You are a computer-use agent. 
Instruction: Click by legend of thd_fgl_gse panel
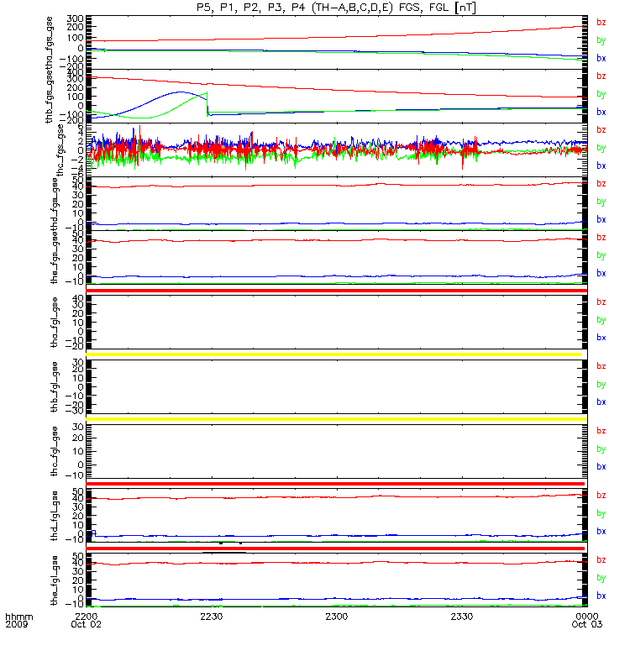coord(601,513)
